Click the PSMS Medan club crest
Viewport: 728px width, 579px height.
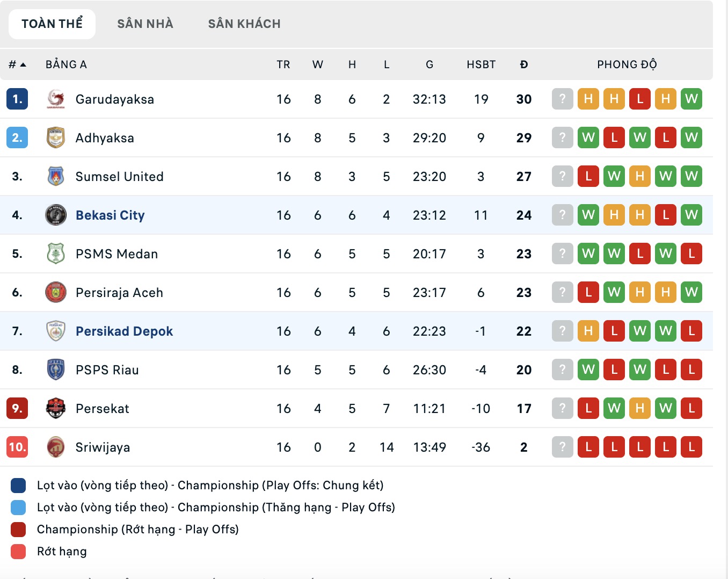(56, 254)
